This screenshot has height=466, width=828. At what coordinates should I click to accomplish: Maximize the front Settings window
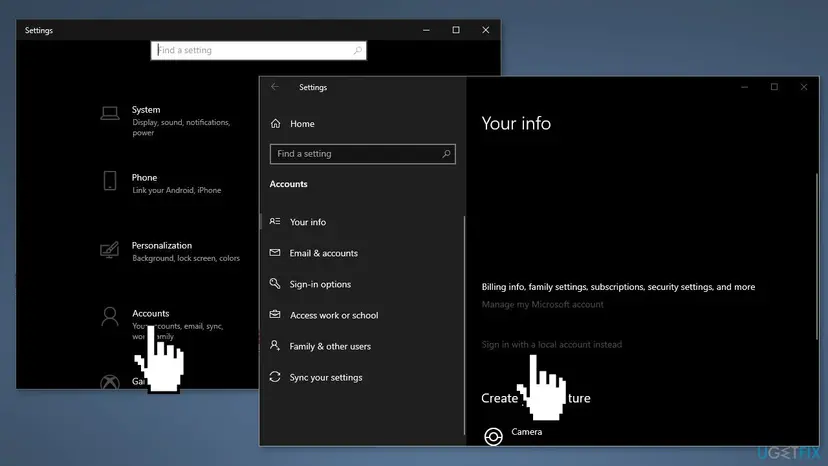coord(774,87)
